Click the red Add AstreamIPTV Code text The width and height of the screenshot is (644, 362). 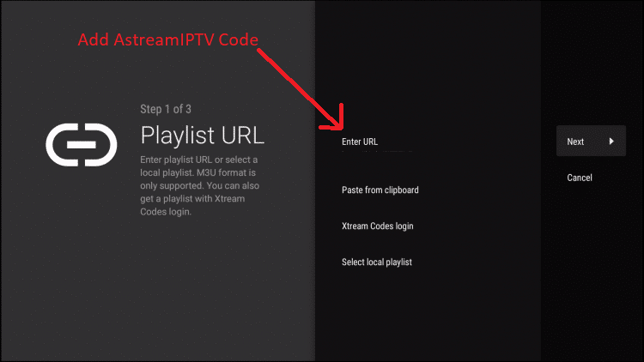point(168,39)
